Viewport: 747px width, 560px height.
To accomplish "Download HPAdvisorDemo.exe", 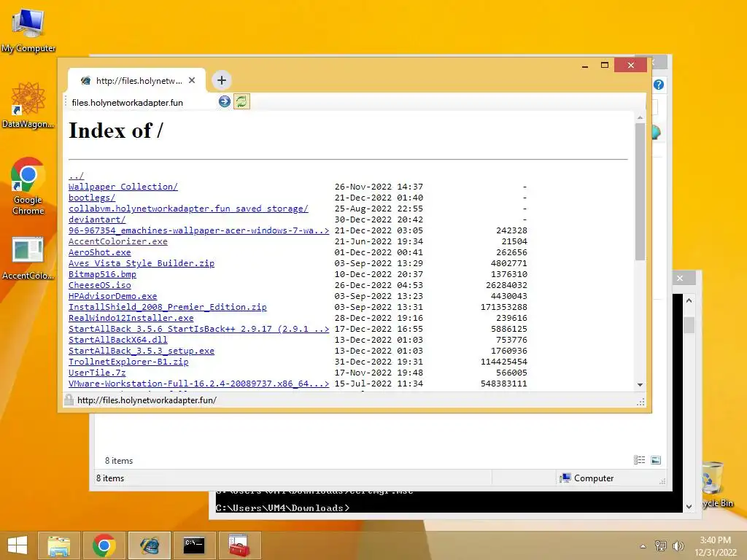I will click(x=112, y=296).
